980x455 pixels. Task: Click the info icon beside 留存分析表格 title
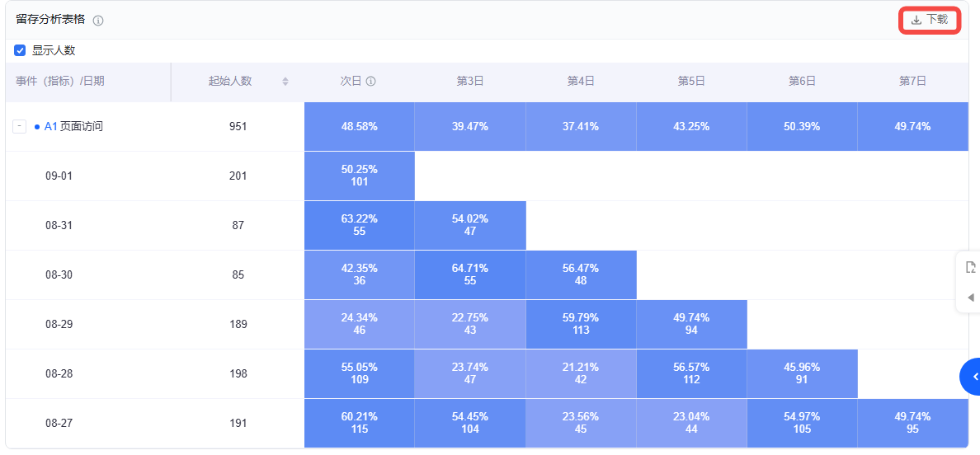[98, 21]
